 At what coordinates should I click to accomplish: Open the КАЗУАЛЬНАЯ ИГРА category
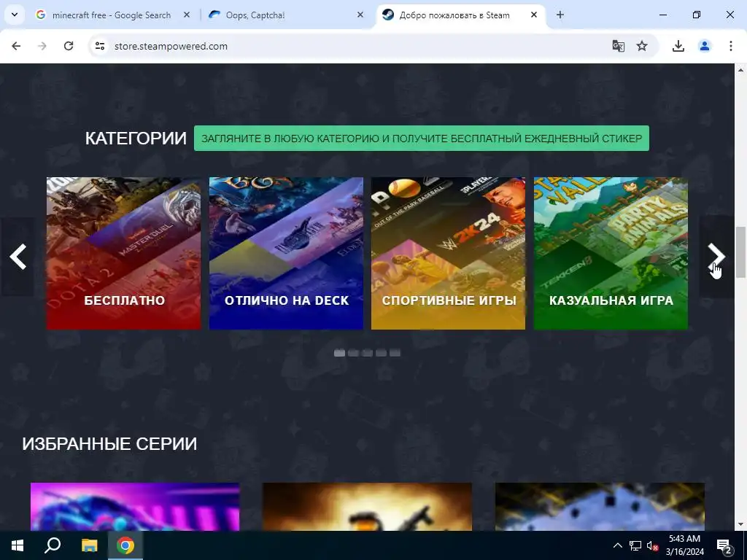[611, 253]
